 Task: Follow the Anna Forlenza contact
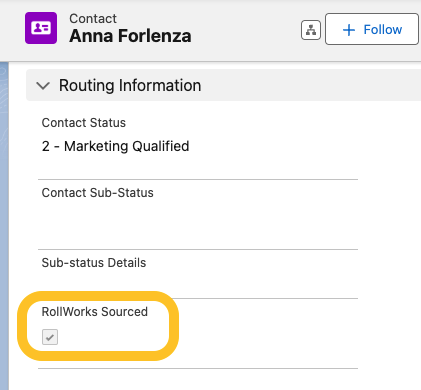[372, 29]
